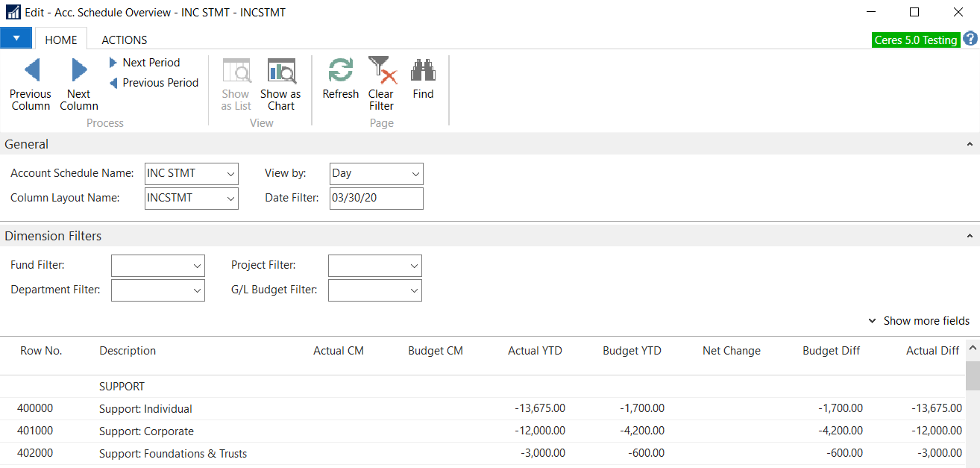Click the Ceres 5.0 Testing indicator
This screenshot has height=468, width=980.
click(916, 38)
